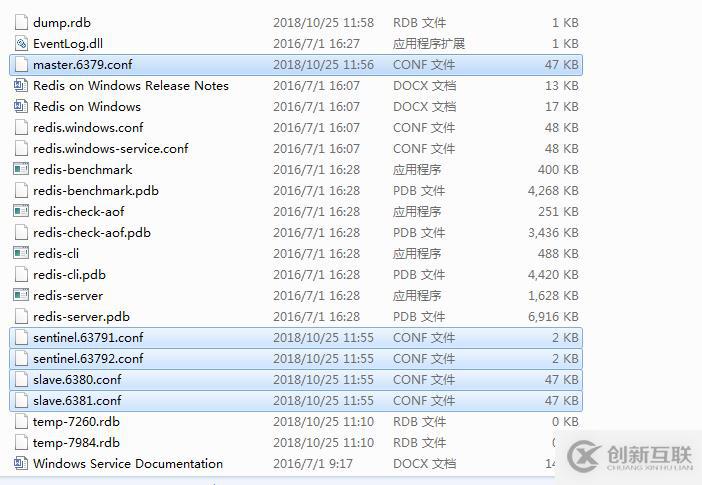This screenshot has height=485, width=702.
Task: Select the redis.windows-service.conf file name
Action: pyautogui.click(x=111, y=149)
